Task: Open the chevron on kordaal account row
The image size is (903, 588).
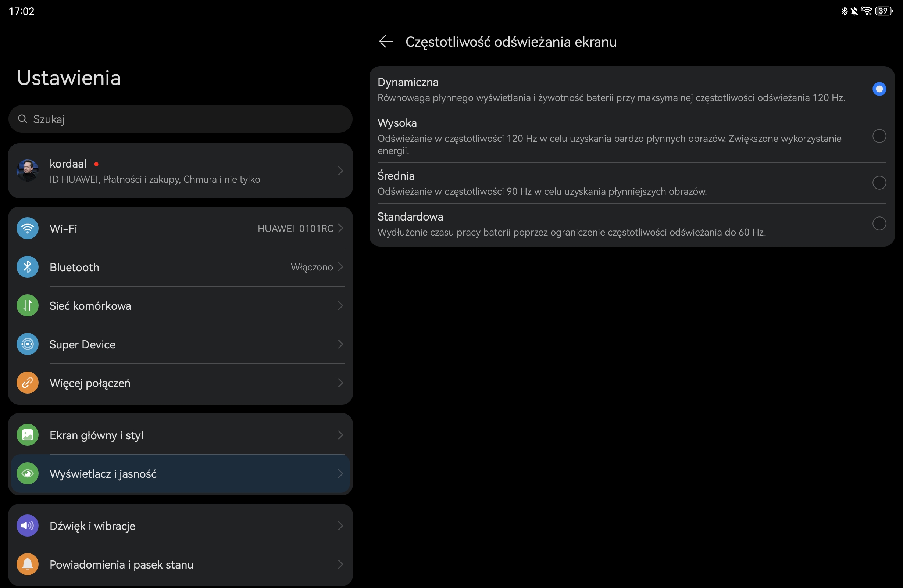Action: (x=340, y=171)
